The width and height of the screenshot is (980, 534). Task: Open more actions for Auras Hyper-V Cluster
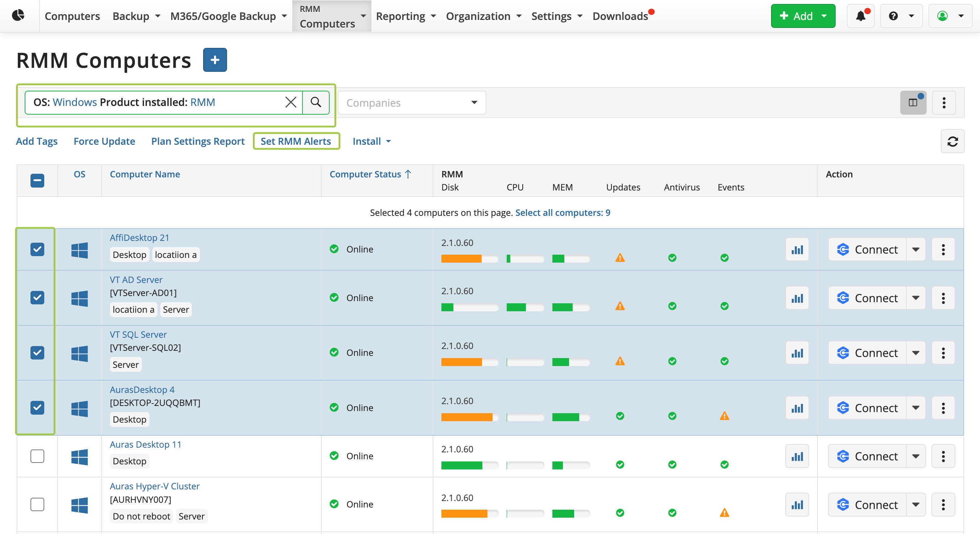tap(943, 505)
